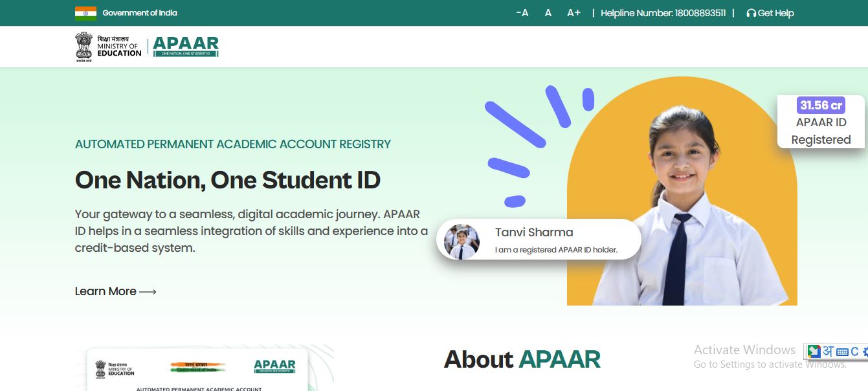
Task: Select the Hindi अ language icon
Action: click(828, 352)
